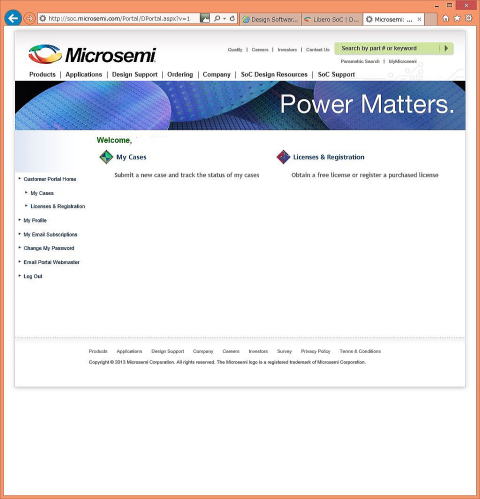Click the Investors footer link
The width and height of the screenshot is (480, 499).
click(x=258, y=351)
